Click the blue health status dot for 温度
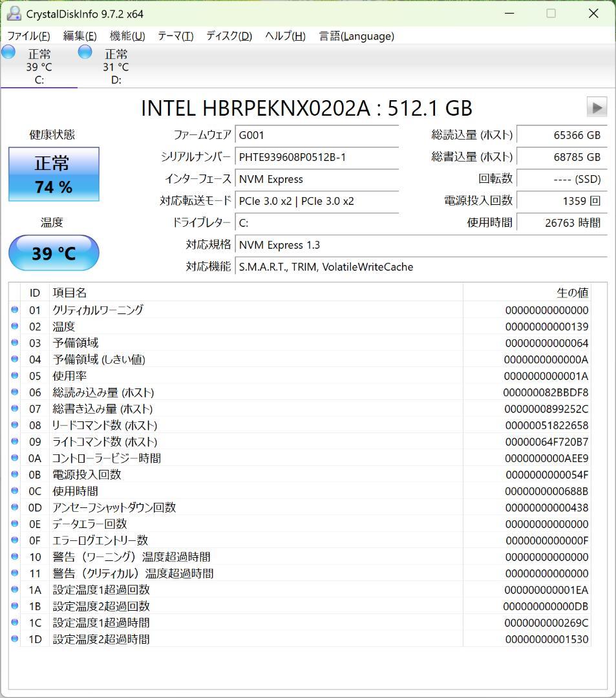This screenshot has width=616, height=698. point(14,326)
